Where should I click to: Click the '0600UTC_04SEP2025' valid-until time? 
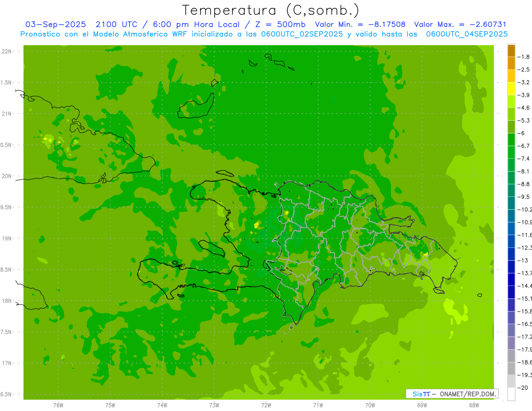[x=466, y=34]
